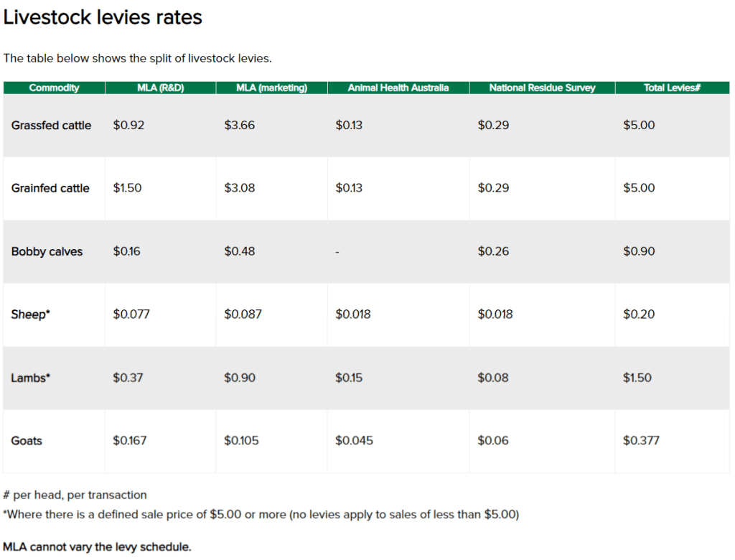735x560 pixels.
Task: Click the dash in Bobby calves row
Action: click(x=337, y=252)
